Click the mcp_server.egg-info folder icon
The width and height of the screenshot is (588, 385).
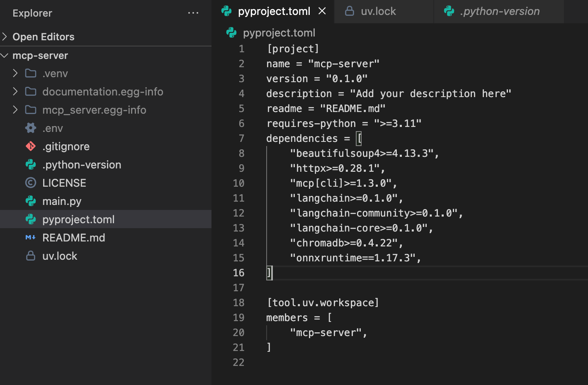pyautogui.click(x=31, y=110)
